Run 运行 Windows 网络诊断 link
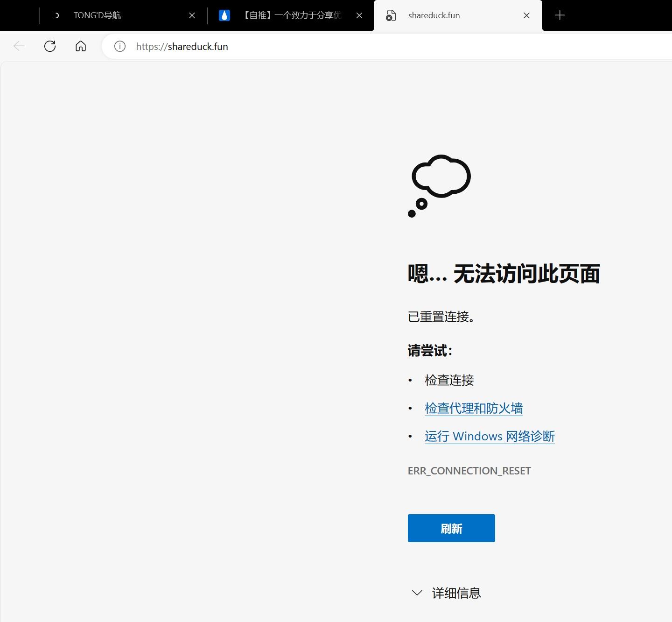 tap(489, 436)
